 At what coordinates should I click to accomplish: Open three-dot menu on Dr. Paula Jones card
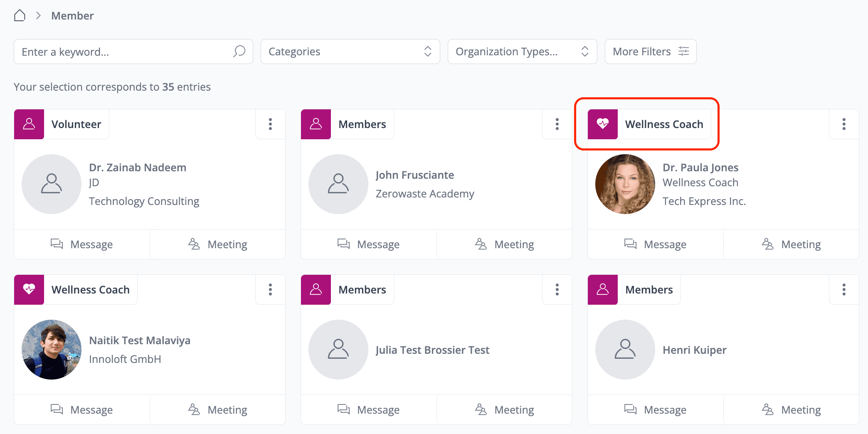point(843,124)
